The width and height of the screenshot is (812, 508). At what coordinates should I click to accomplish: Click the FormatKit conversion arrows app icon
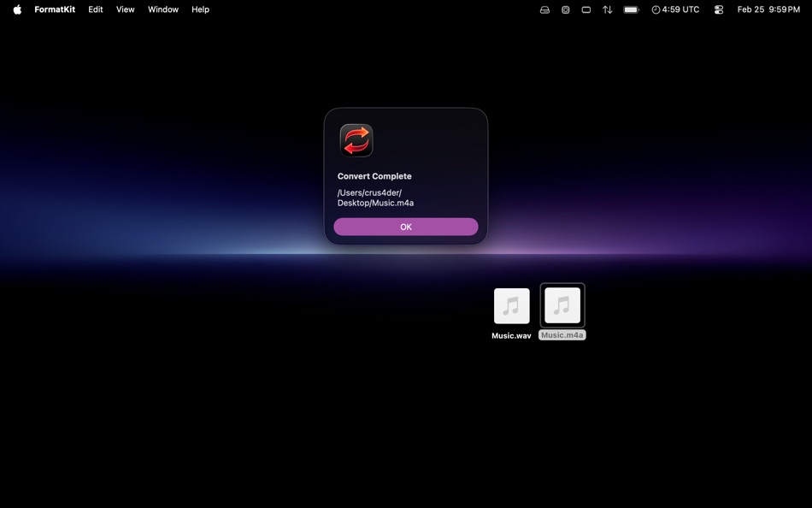(x=356, y=139)
